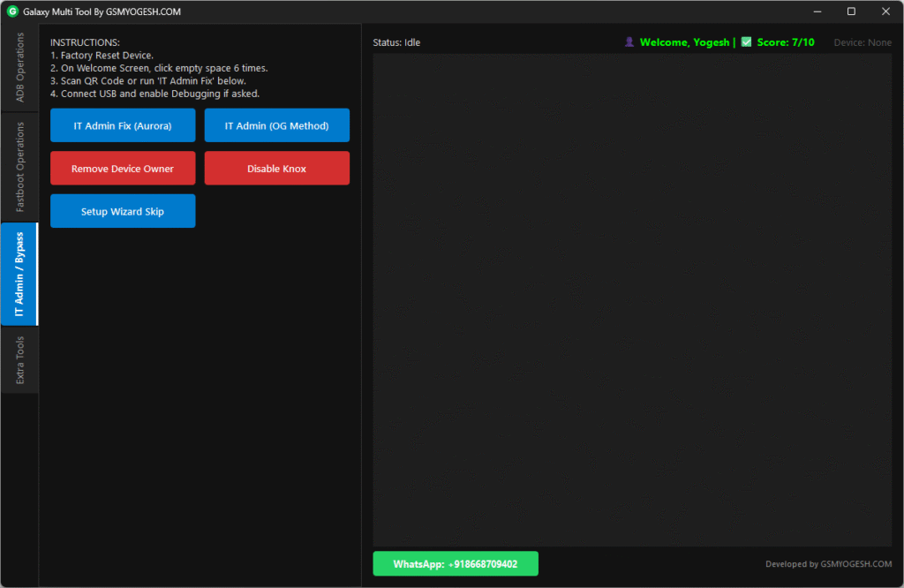Close the Galaxy Multi Tool window

(885, 11)
